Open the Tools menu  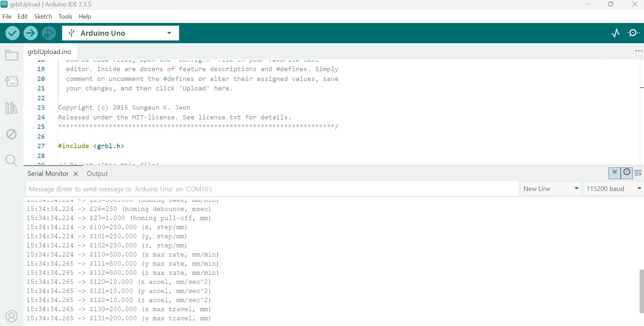click(x=65, y=16)
